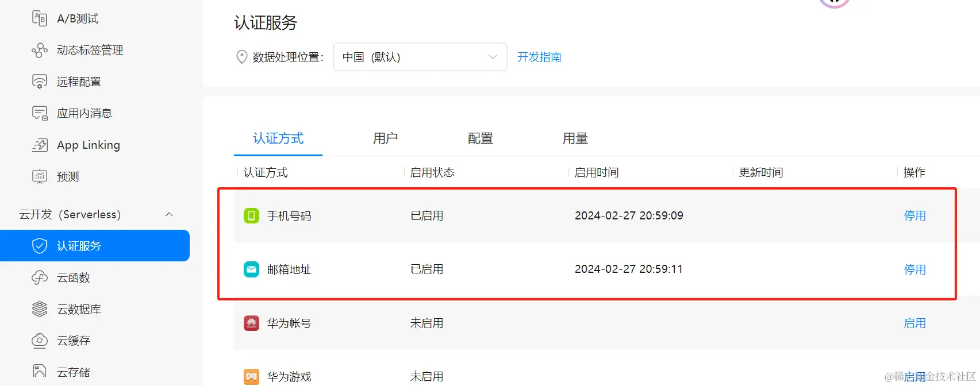Click the App Linking sidebar icon
The width and height of the screenshot is (980, 386).
[40, 145]
